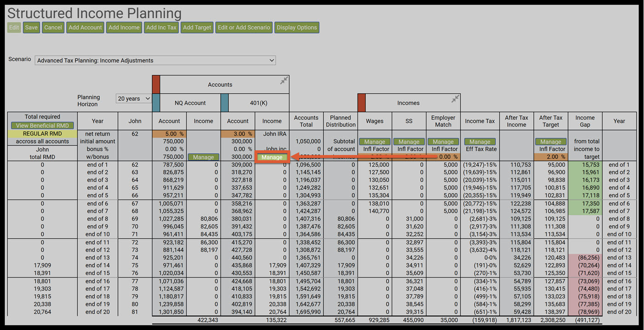This screenshot has width=644, height=330.
Task: Open Display Options
Action: [x=297, y=28]
